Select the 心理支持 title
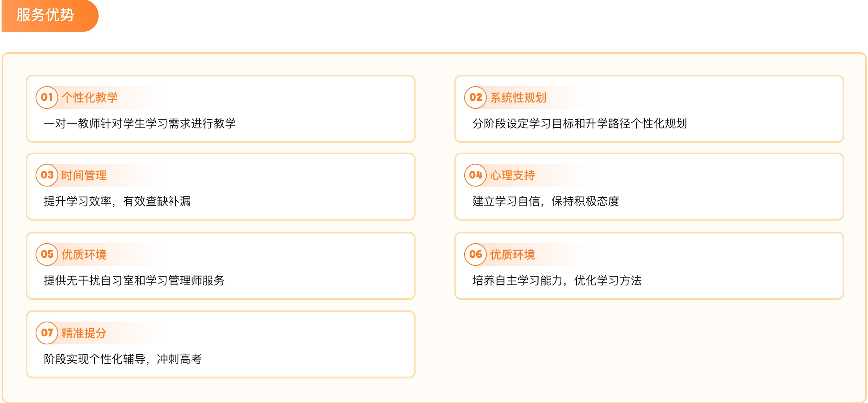This screenshot has height=403, width=868. pos(512,175)
